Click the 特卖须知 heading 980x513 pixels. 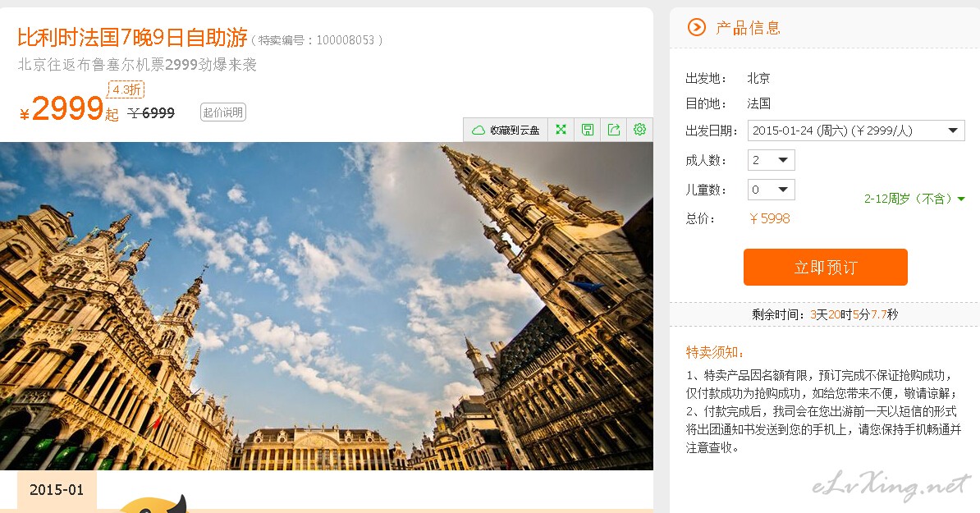[715, 352]
